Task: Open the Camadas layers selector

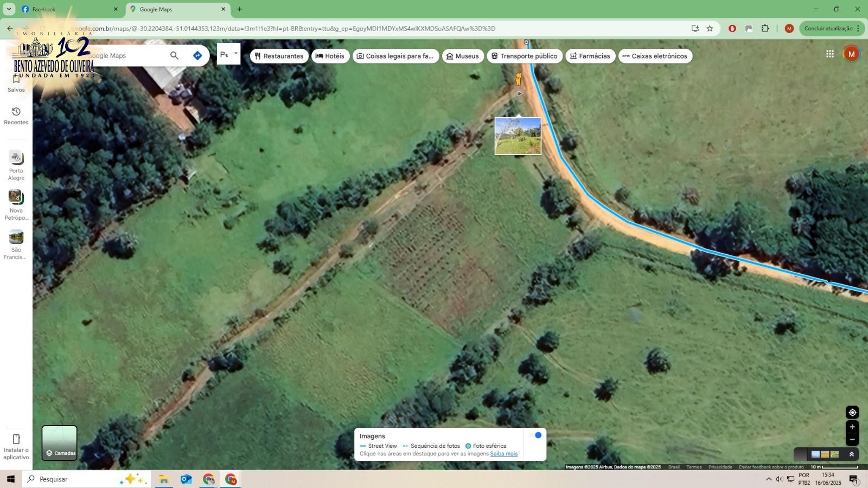Action: pyautogui.click(x=60, y=443)
